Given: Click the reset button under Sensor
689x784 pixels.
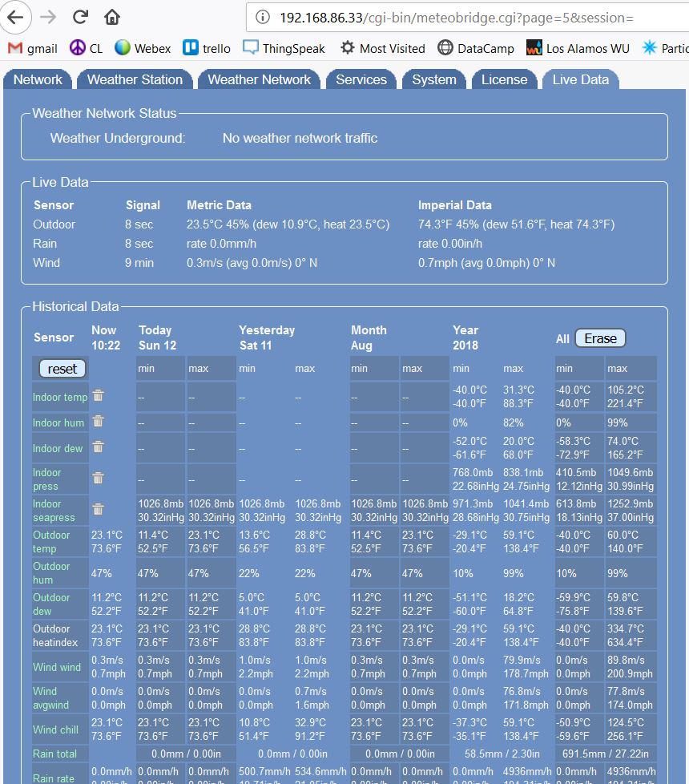Looking at the screenshot, I should 62,369.
